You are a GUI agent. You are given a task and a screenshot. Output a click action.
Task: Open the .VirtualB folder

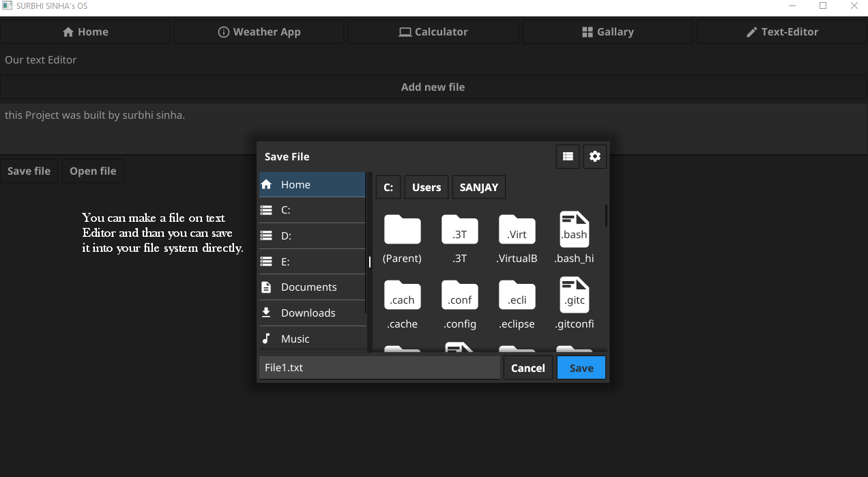click(x=517, y=229)
